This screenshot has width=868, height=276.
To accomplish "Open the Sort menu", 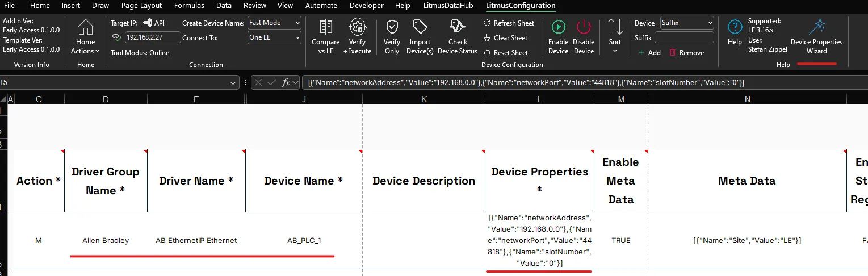I will pos(615,36).
